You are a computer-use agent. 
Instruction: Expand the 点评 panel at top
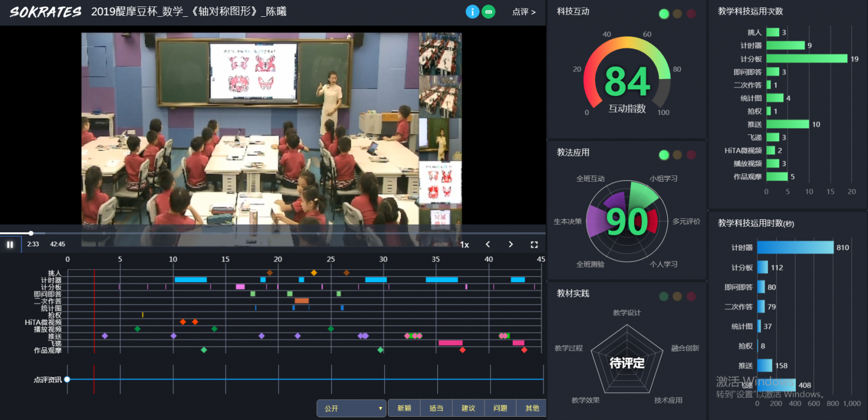point(524,12)
